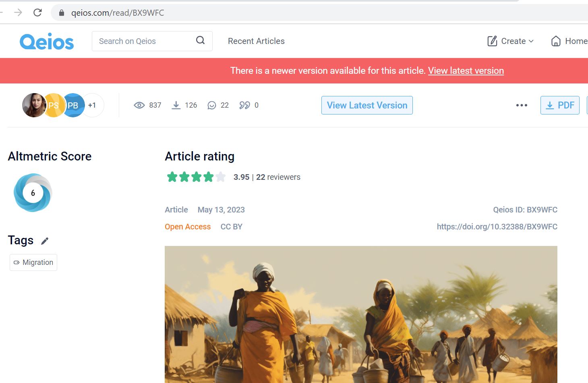Click the CC BY license label
Viewport: 588px width, 383px height.
232,227
